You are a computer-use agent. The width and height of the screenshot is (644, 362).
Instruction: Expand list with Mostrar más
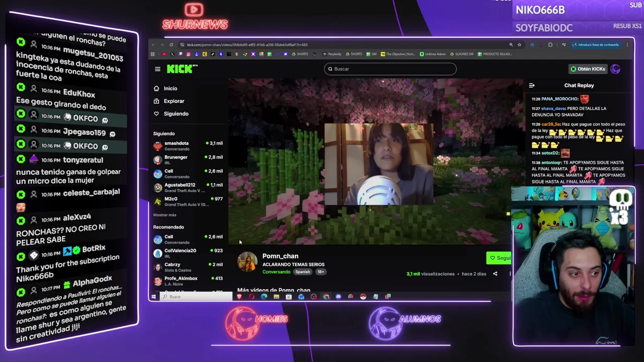[165, 215]
